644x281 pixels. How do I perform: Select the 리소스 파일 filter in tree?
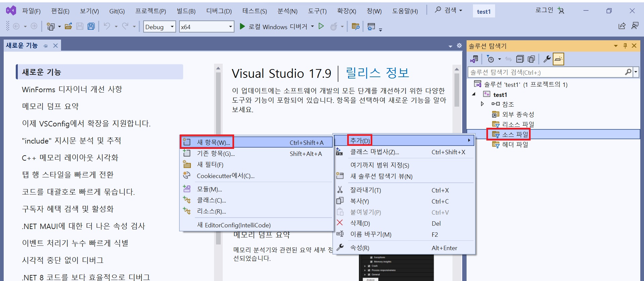point(518,124)
